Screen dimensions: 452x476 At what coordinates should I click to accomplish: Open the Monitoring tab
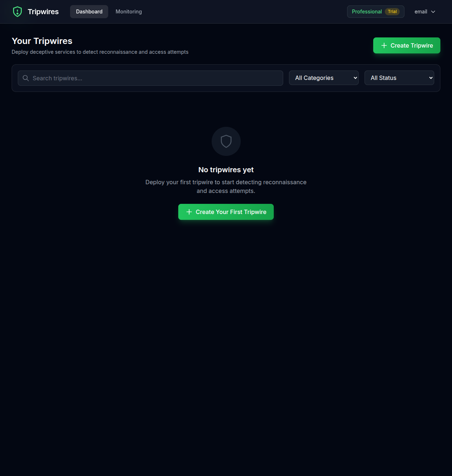pyautogui.click(x=129, y=12)
